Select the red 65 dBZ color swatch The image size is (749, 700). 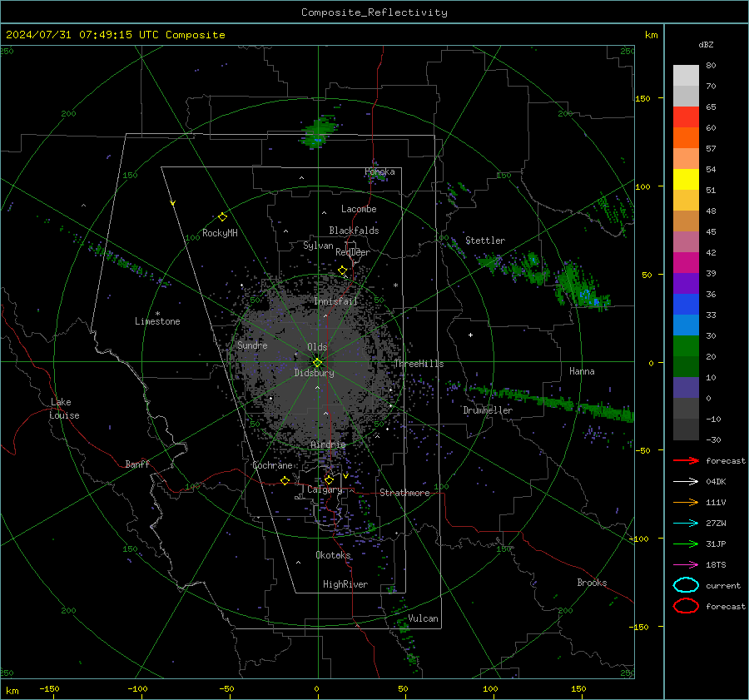click(x=686, y=117)
